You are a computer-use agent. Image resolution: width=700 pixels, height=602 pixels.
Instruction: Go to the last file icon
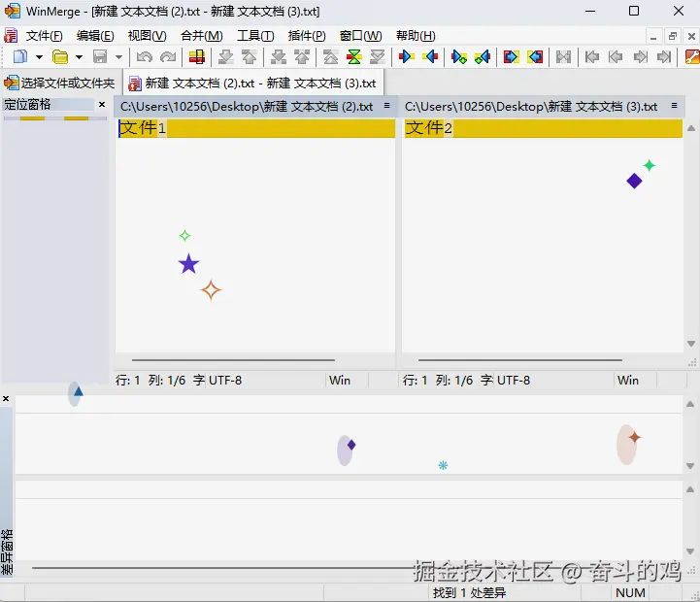pyautogui.click(x=664, y=56)
